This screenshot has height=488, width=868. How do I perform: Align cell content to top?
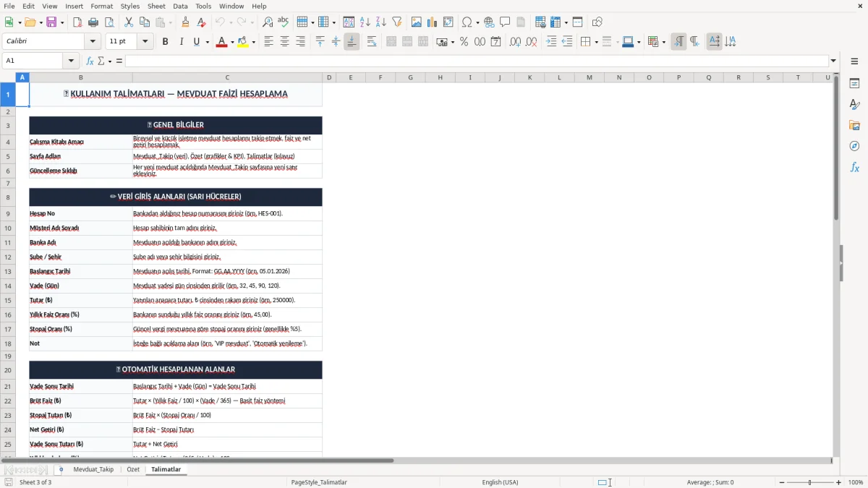click(320, 42)
